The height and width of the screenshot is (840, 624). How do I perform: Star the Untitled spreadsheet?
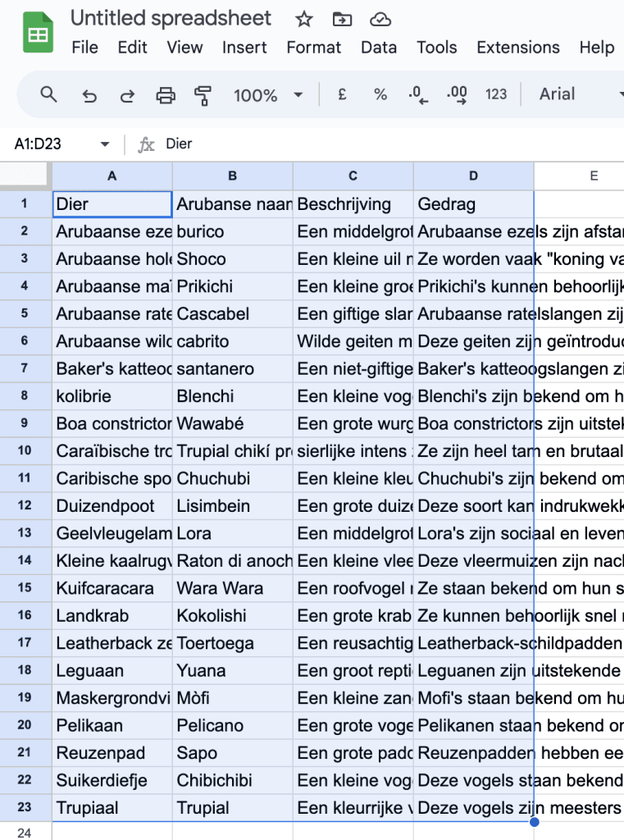[304, 19]
